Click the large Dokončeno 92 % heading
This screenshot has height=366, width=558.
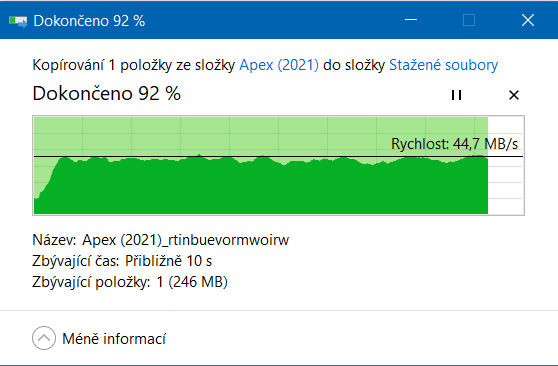[x=106, y=94]
